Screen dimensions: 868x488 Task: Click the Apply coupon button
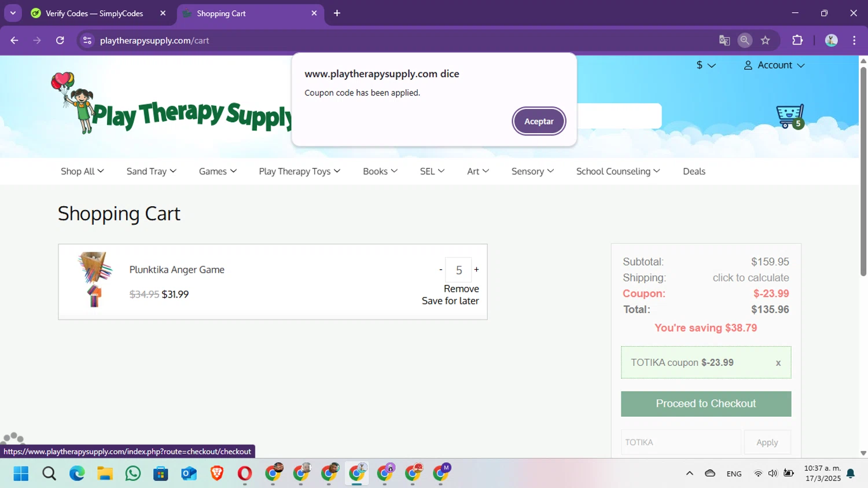tap(767, 442)
